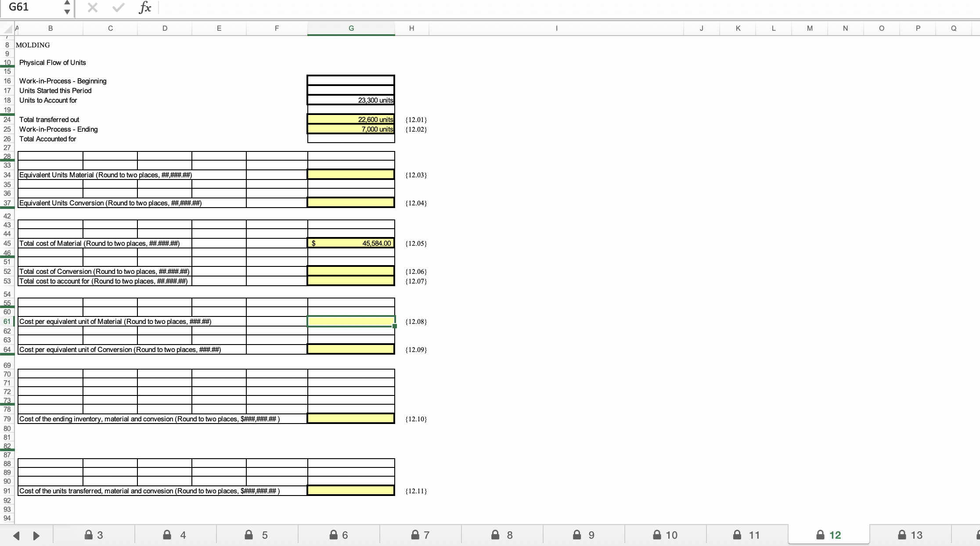The width and height of the screenshot is (980, 546).
Task: Select cell with 22,600 units transferred out
Action: coord(351,119)
